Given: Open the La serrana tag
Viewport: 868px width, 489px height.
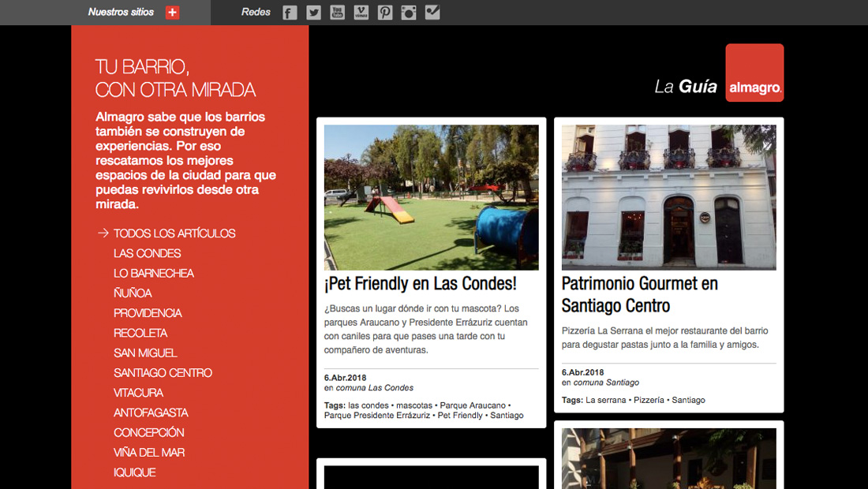Looking at the screenshot, I should pyautogui.click(x=605, y=400).
